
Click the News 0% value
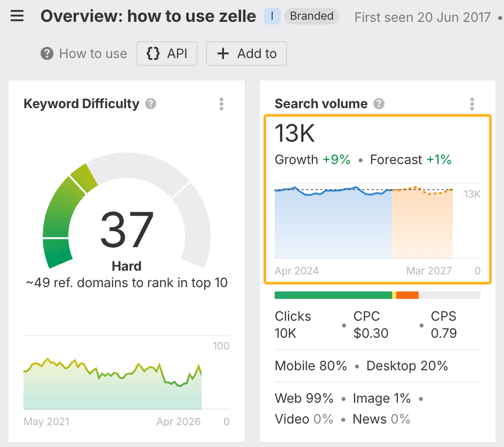tap(381, 419)
